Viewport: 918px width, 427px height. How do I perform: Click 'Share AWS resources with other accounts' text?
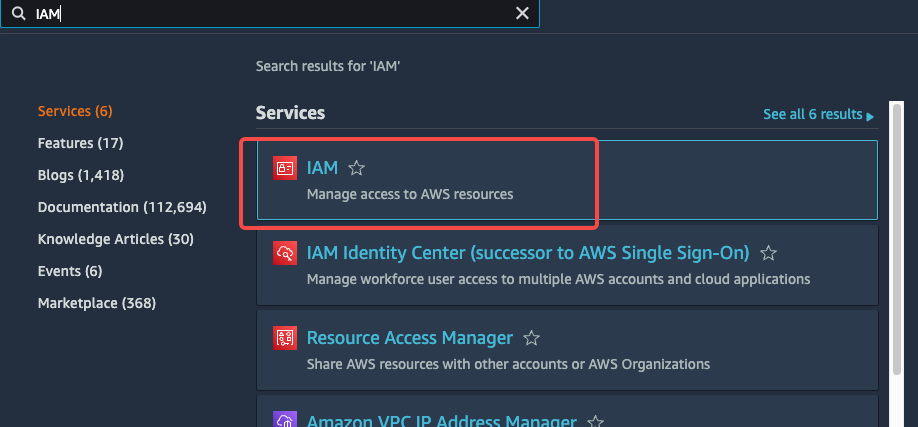(508, 364)
